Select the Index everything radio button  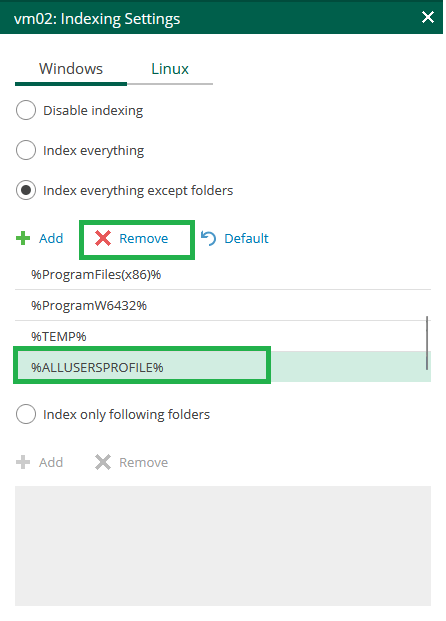(x=26, y=150)
